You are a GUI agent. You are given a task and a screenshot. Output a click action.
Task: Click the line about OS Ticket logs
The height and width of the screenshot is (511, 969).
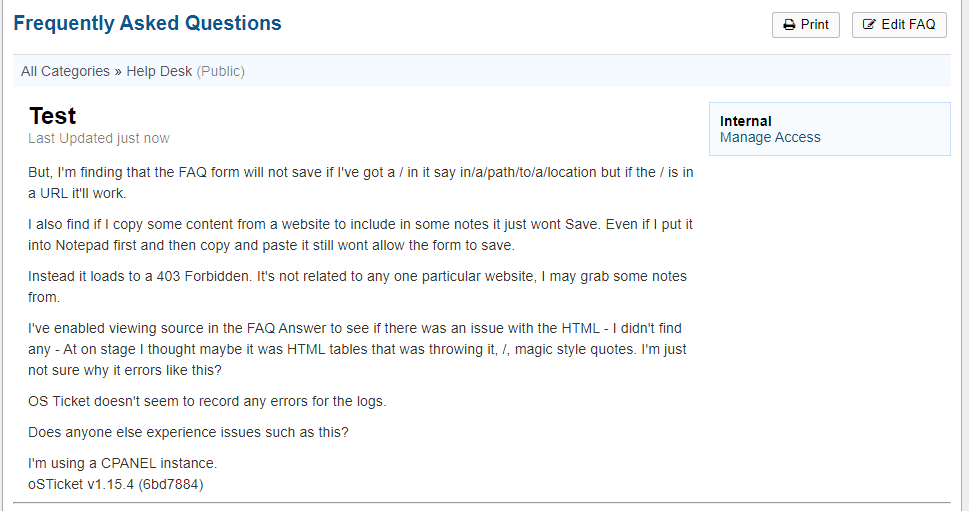207,401
